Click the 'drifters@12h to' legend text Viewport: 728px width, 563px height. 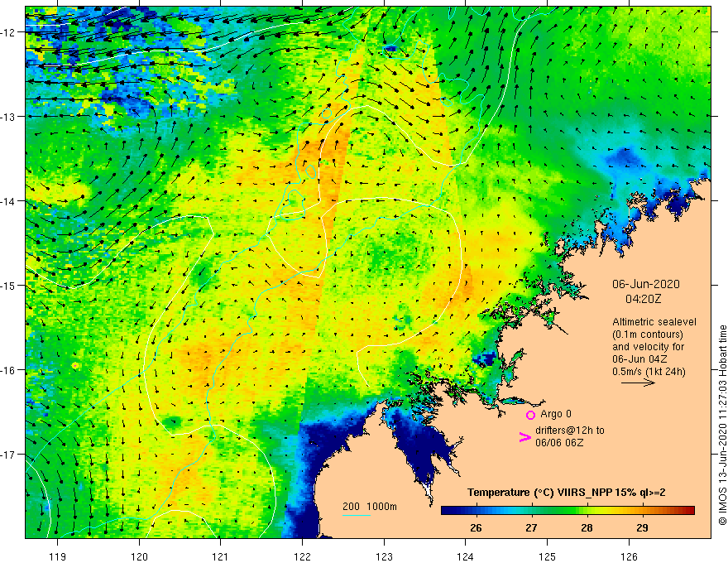(570, 431)
